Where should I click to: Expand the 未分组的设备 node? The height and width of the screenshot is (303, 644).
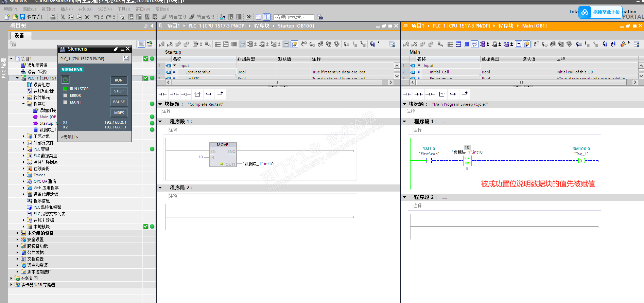(x=17, y=233)
